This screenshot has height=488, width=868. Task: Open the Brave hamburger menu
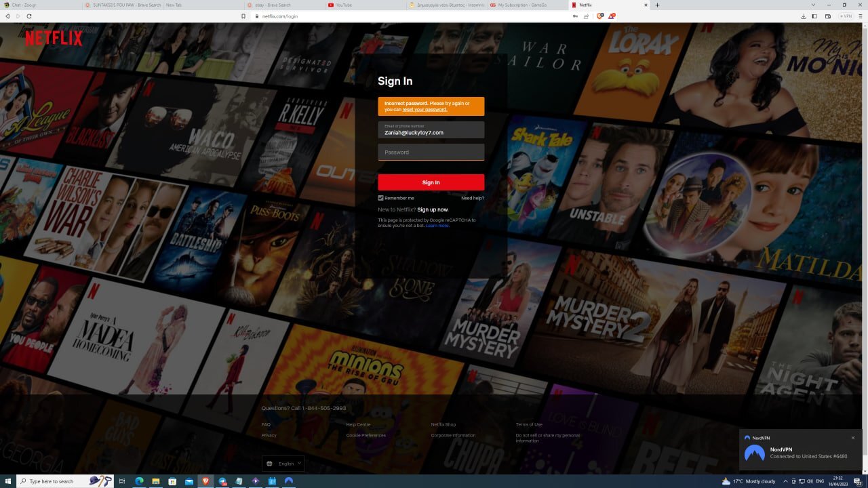861,16
